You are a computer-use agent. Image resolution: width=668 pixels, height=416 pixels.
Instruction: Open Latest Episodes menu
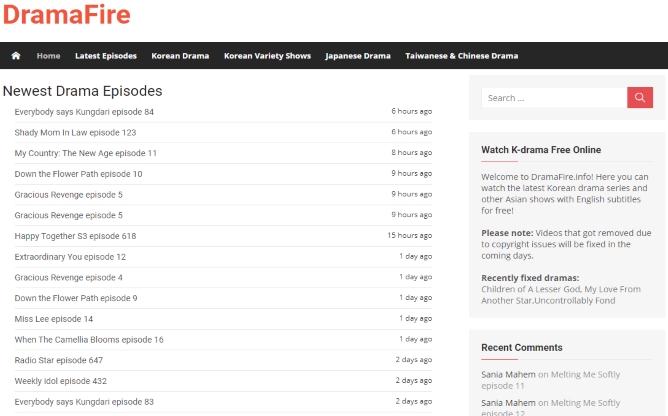point(106,56)
